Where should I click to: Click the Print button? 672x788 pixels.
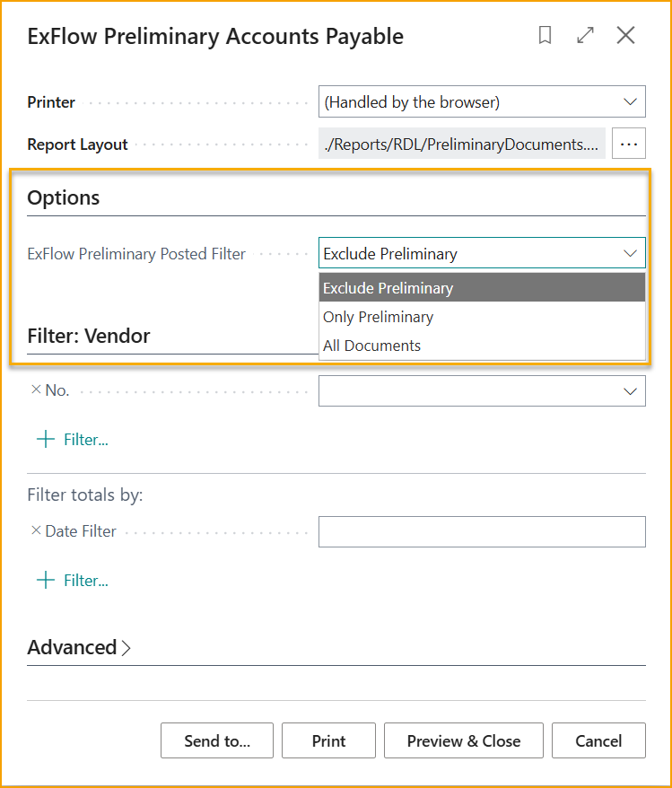pos(328,740)
